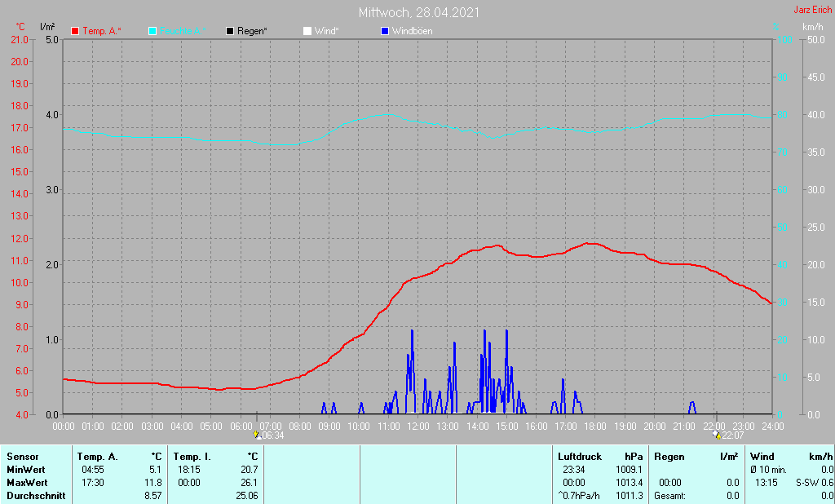
Task: Click the Ø 10 min. wind label
Action: [768, 470]
